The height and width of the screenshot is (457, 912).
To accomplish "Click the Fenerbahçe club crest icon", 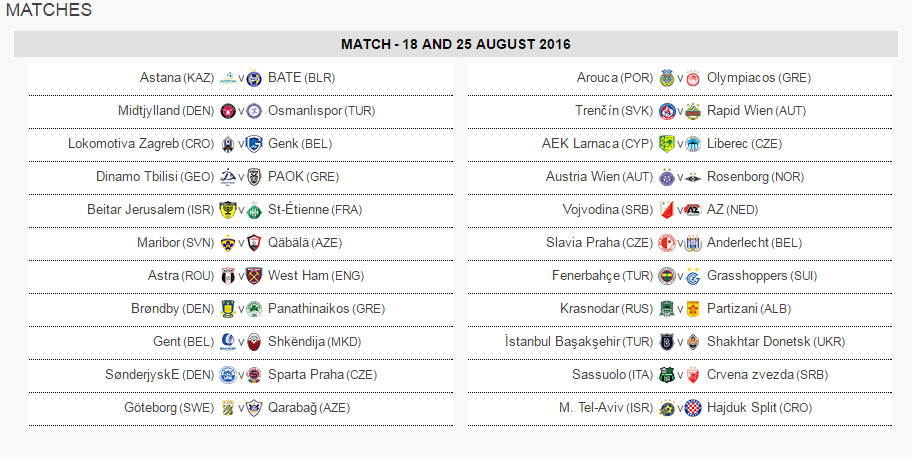I will point(667,275).
